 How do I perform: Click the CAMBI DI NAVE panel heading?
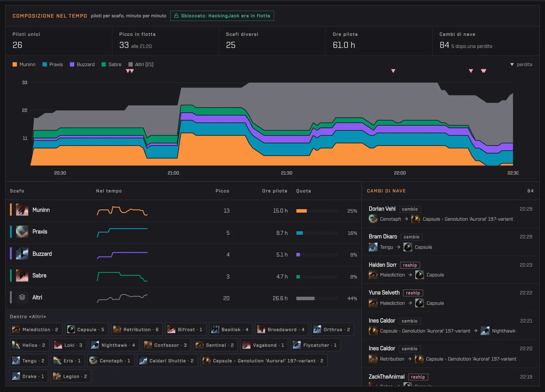click(386, 191)
